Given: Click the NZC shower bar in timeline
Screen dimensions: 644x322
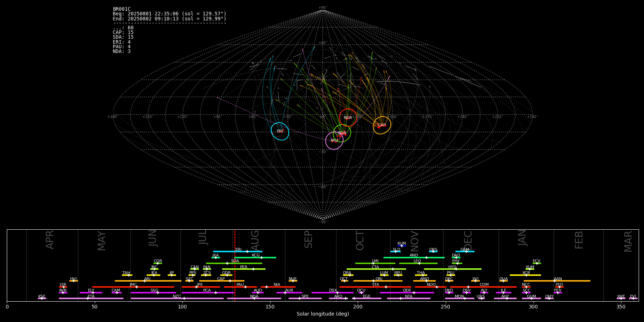Looking at the screenshot, I should [x=177, y=298].
